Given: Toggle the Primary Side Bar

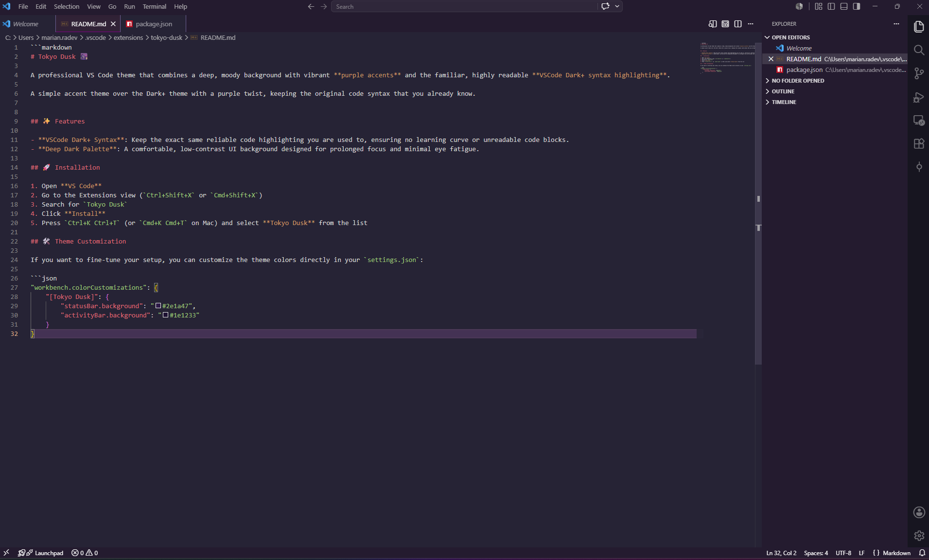Looking at the screenshot, I should [x=831, y=6].
